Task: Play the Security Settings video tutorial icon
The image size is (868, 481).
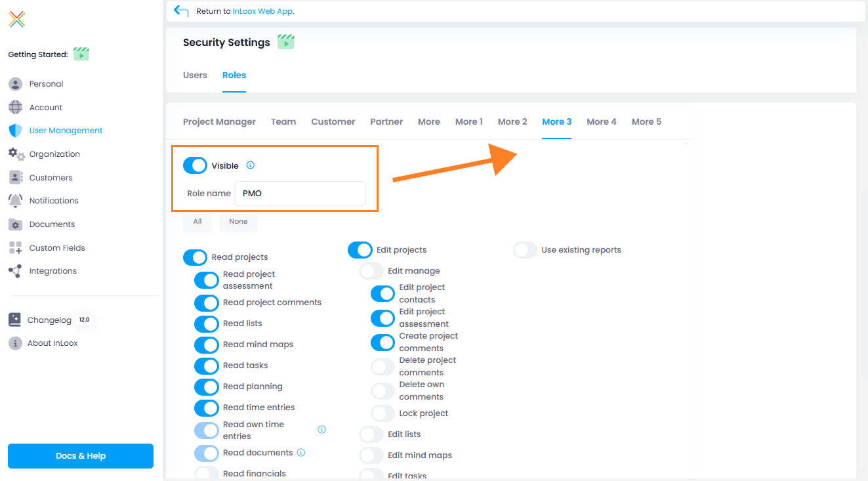Action: click(x=285, y=42)
